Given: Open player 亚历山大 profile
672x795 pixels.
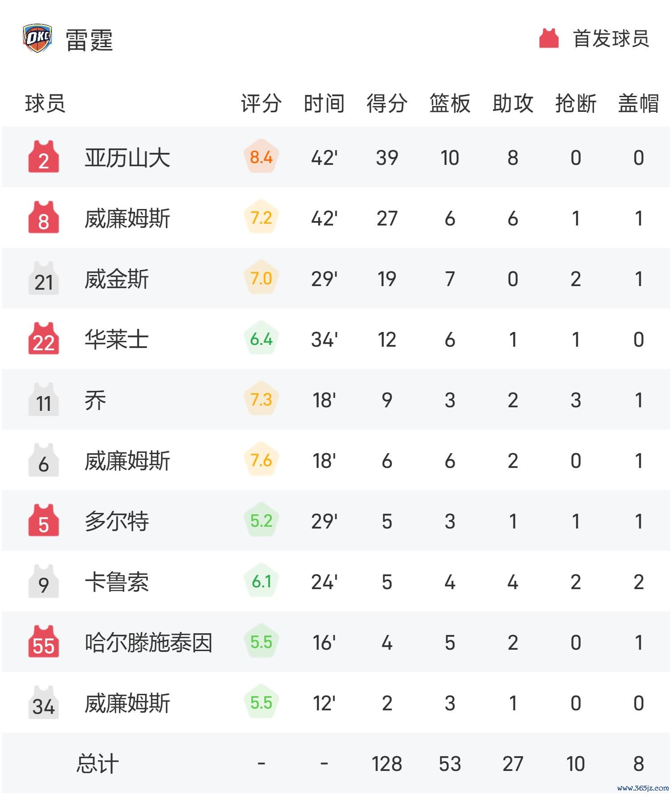Looking at the screenshot, I should [127, 157].
